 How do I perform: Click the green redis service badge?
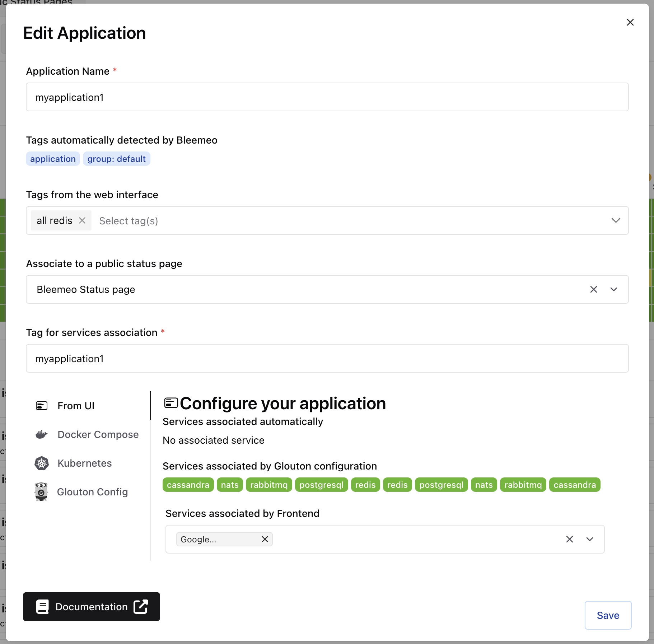(x=365, y=485)
